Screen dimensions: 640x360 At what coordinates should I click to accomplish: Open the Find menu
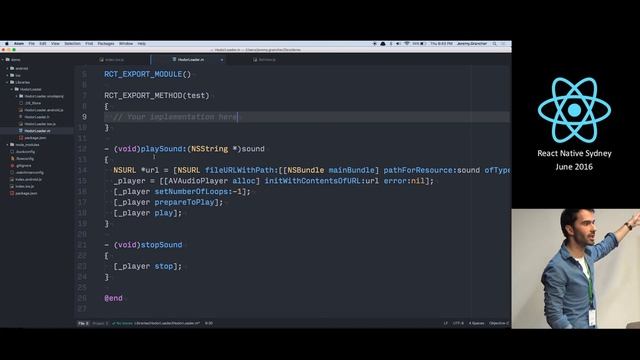(89, 44)
